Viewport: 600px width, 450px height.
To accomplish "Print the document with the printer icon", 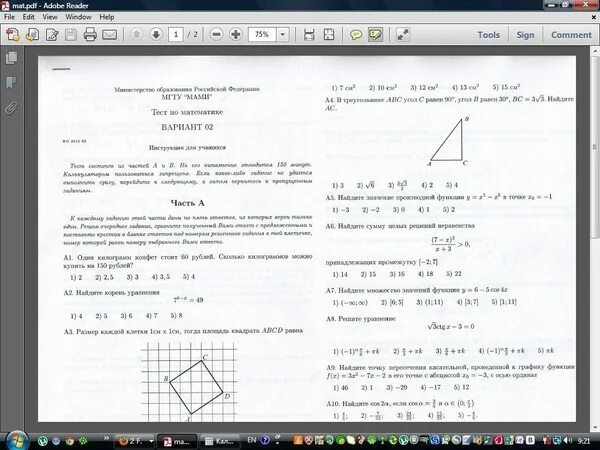I will (90, 35).
